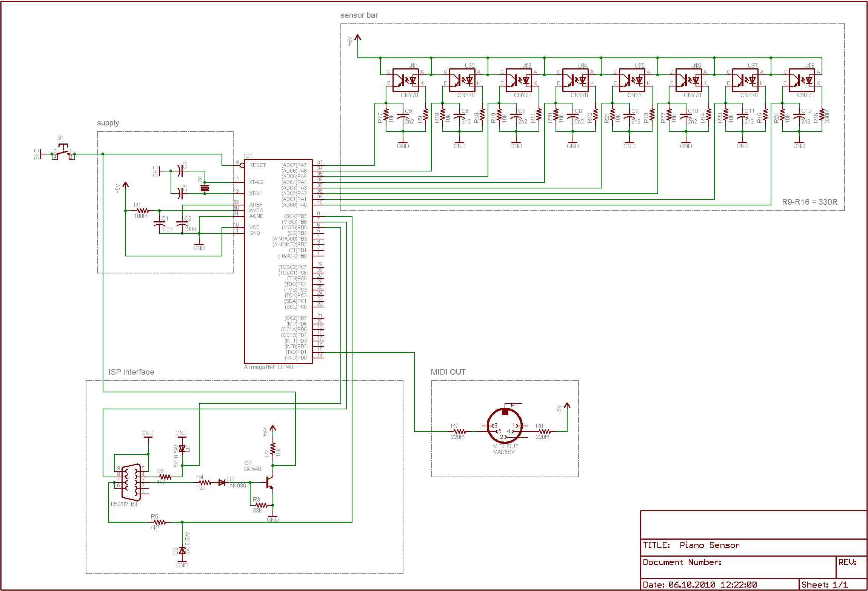Image resolution: width=868 pixels, height=591 pixels.
Task: Click the "sensor bar" block label
Action: [359, 15]
